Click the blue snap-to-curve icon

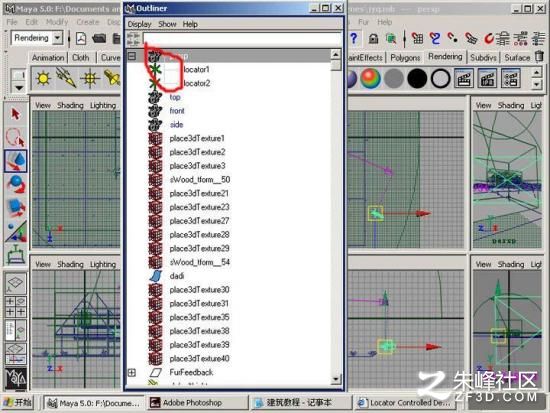[x=435, y=39]
